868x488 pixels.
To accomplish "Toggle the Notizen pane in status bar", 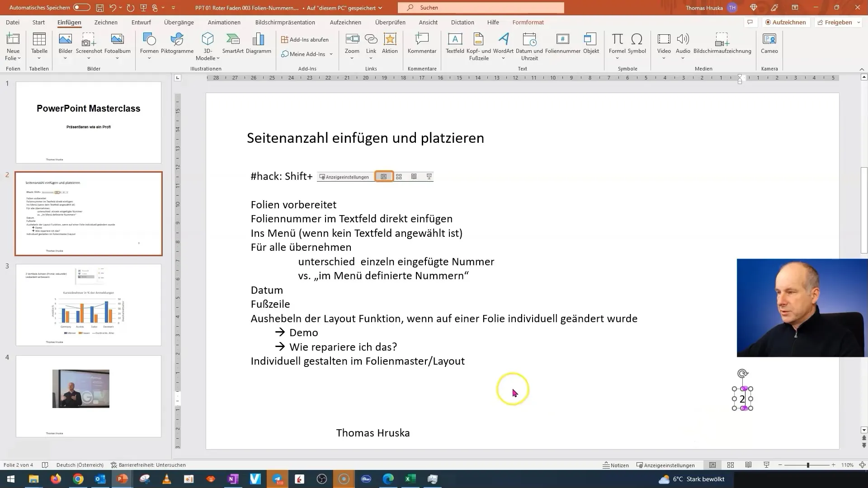I will pos(616,465).
